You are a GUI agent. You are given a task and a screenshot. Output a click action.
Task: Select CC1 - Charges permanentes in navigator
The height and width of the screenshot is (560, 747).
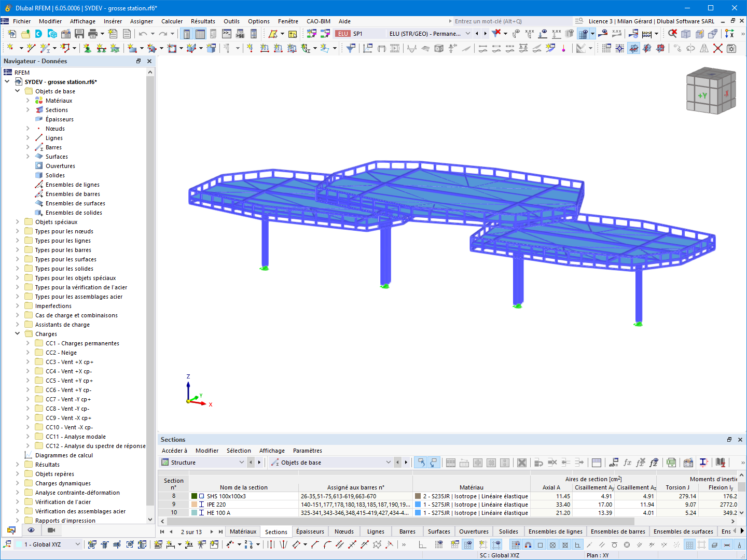point(82,343)
